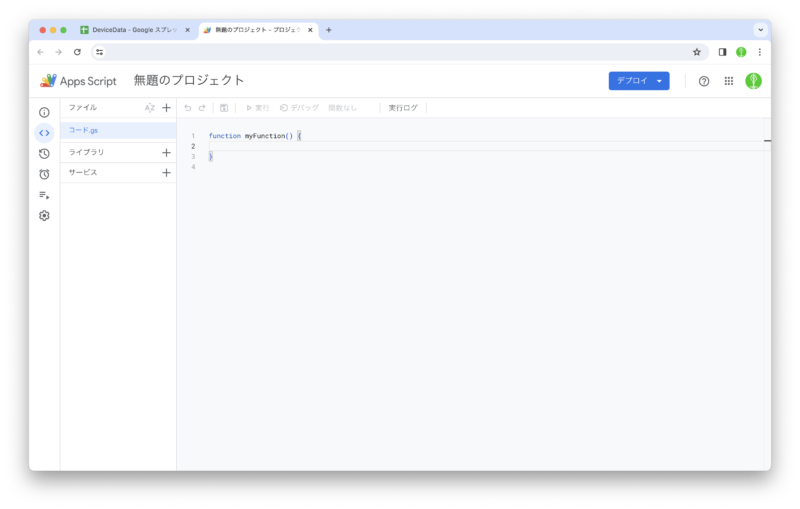Open the help question mark icon
Image resolution: width=800 pixels, height=509 pixels.
pos(704,81)
